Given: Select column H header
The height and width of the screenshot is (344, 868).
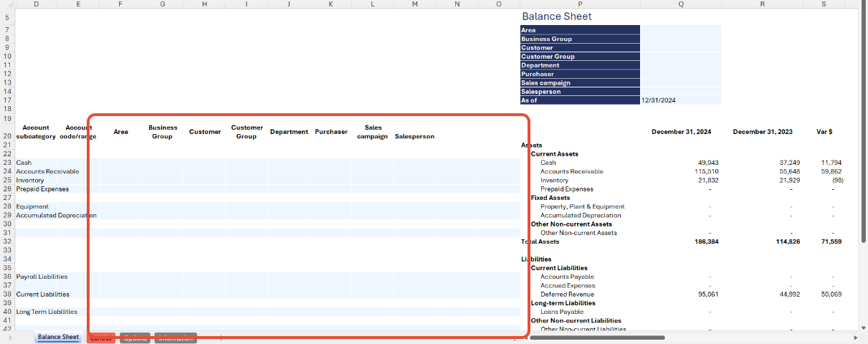Looking at the screenshot, I should click(x=204, y=4).
